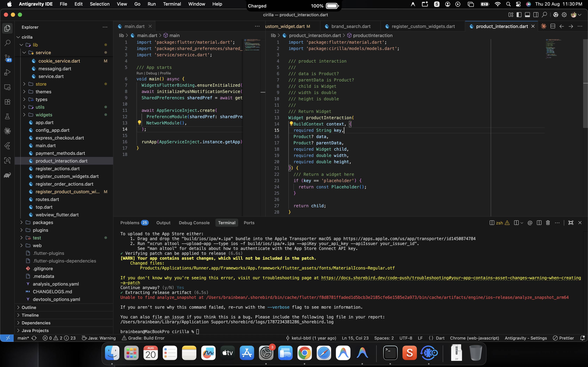Kill terminal with the trash icon
Image resolution: width=588 pixels, height=367 pixels.
(x=548, y=223)
